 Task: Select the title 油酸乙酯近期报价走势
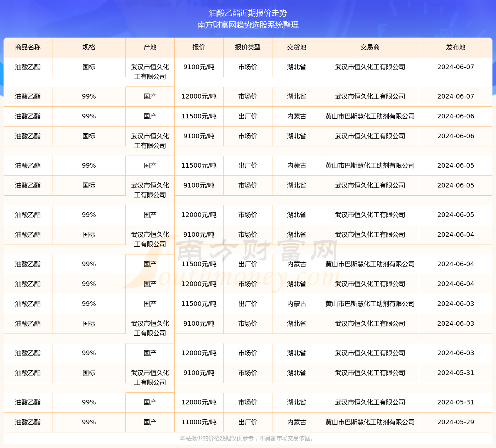(x=248, y=13)
